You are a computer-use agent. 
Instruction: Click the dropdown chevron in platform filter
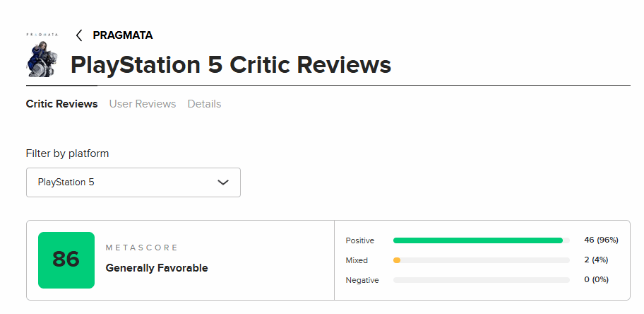coord(223,182)
